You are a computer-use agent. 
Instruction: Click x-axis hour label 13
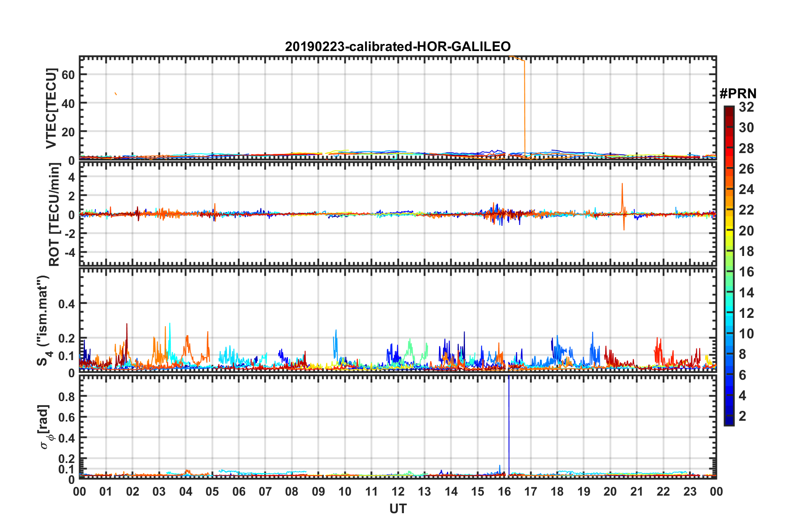(x=424, y=492)
